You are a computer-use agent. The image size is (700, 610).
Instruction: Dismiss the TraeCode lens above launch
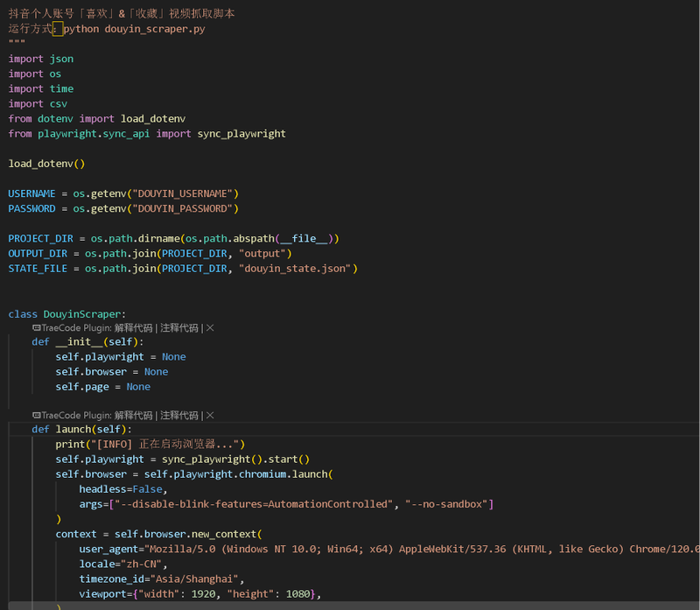click(x=210, y=416)
